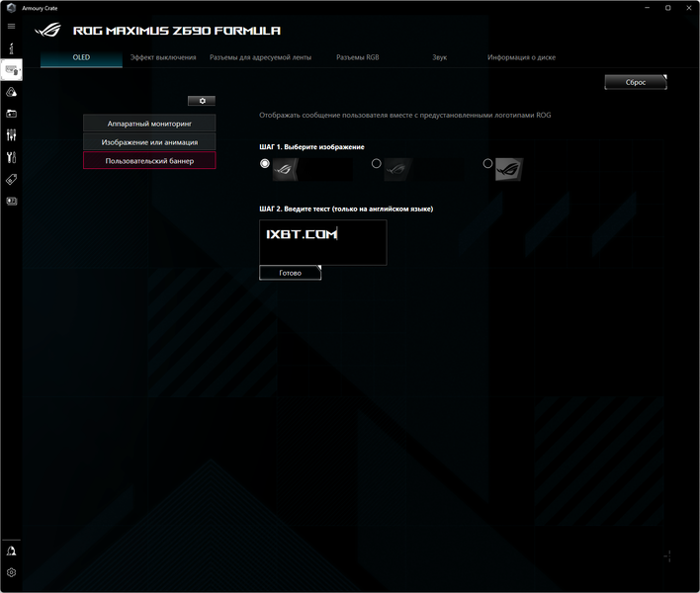This screenshot has width=700, height=593.
Task: Select the third ROG logo radio button
Action: click(488, 164)
